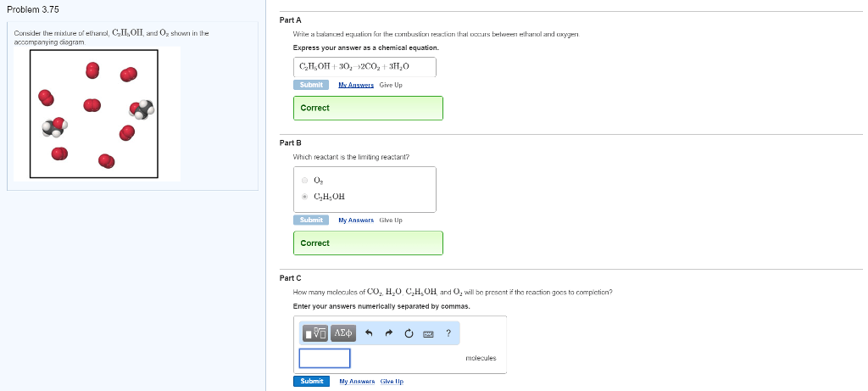Open My Answers link in Part C

click(x=357, y=382)
